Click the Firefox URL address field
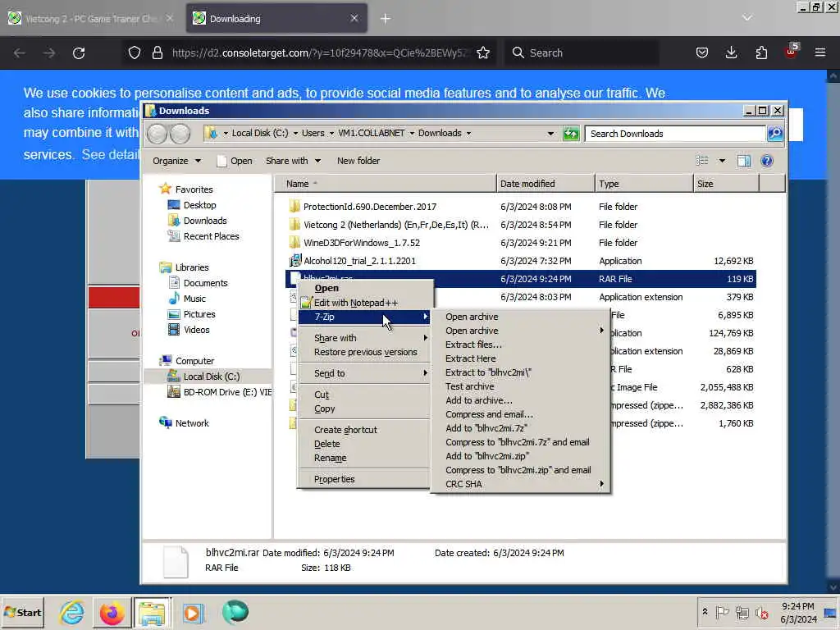This screenshot has height=630, width=840. click(322, 52)
